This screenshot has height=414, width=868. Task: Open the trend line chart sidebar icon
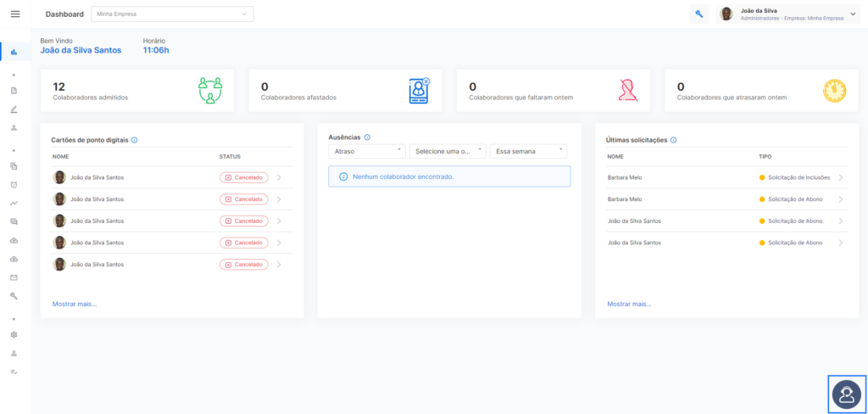click(14, 204)
